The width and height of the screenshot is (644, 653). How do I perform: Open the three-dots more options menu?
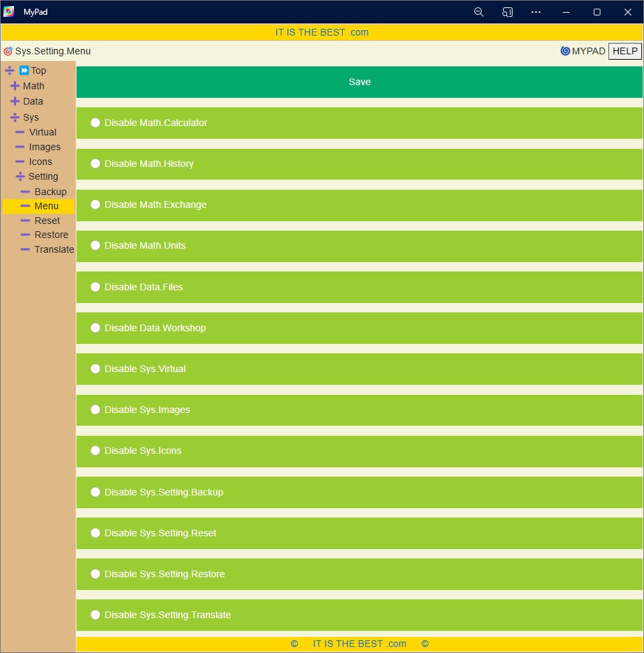(536, 12)
